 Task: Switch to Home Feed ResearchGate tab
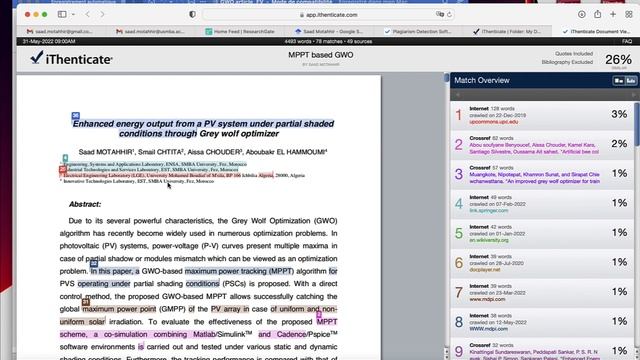click(240, 31)
